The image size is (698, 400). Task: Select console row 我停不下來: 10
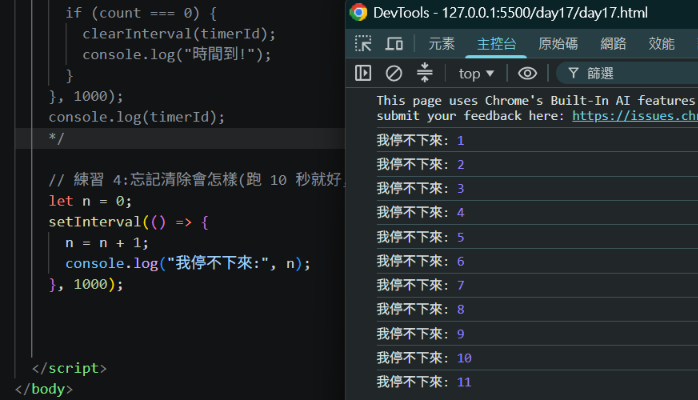click(x=537, y=357)
